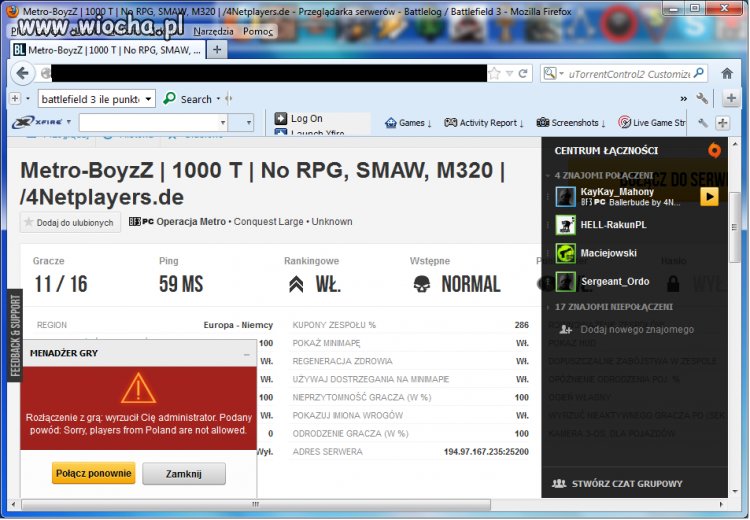
Task: Minimize the Menadżer Gry panel
Action: (x=247, y=354)
